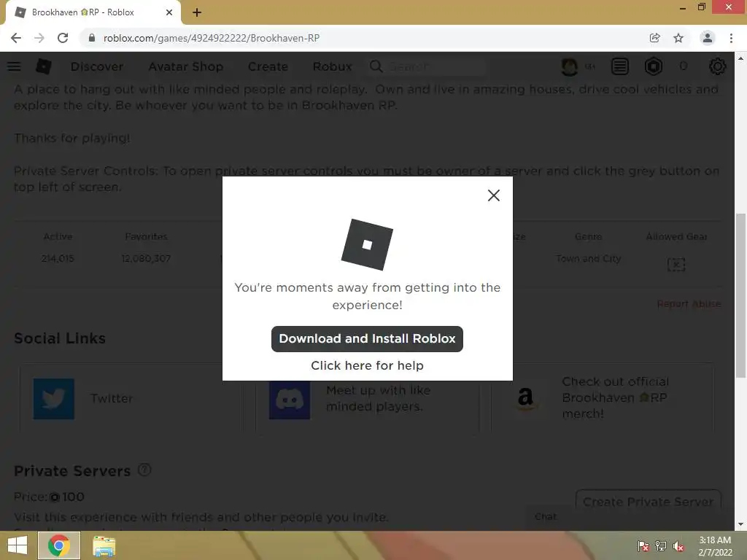Open the Windows Start menu
747x560 pixels.
pos(18,545)
